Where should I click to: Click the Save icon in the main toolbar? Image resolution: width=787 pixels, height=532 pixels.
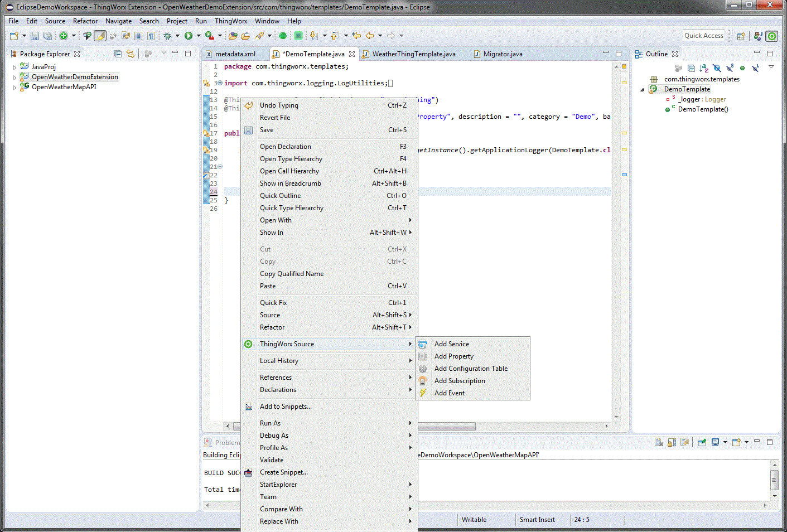click(x=35, y=35)
